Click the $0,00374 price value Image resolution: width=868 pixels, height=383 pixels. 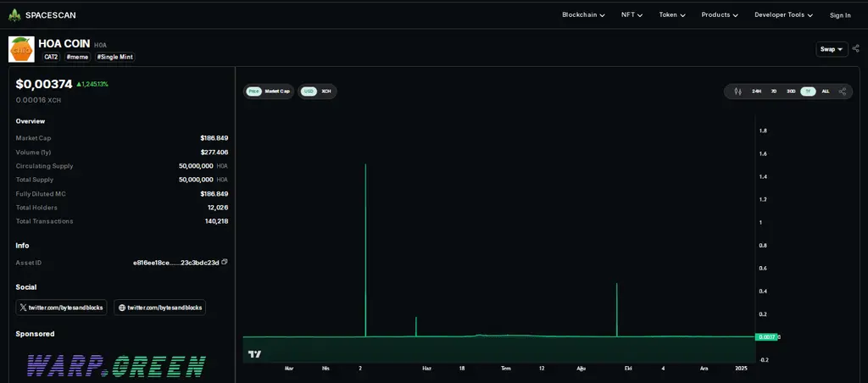[x=44, y=84]
